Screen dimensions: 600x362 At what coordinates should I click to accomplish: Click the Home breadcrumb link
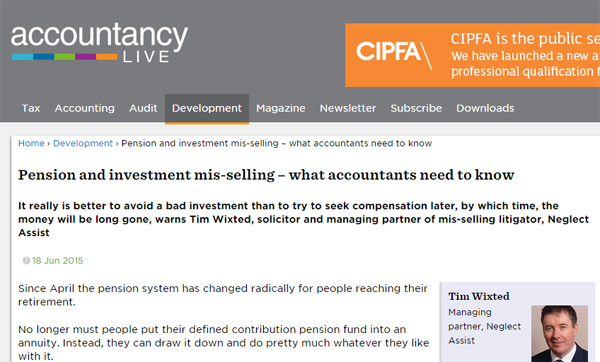31,143
